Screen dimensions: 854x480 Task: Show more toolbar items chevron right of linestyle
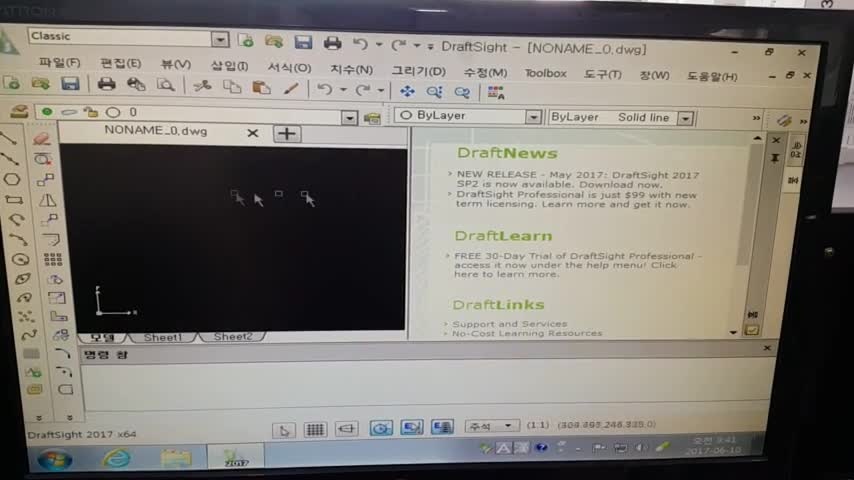coord(756,118)
